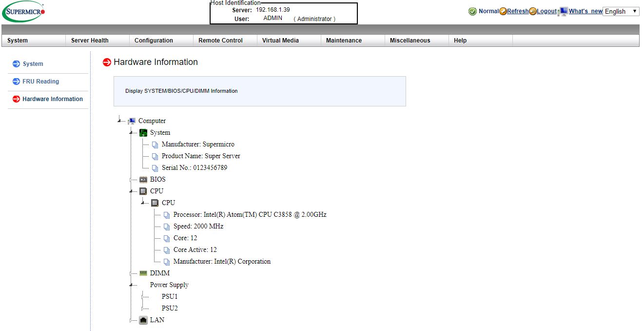Click the What's new monitor icon
Viewport: 644px width, 331px height.
(563, 11)
